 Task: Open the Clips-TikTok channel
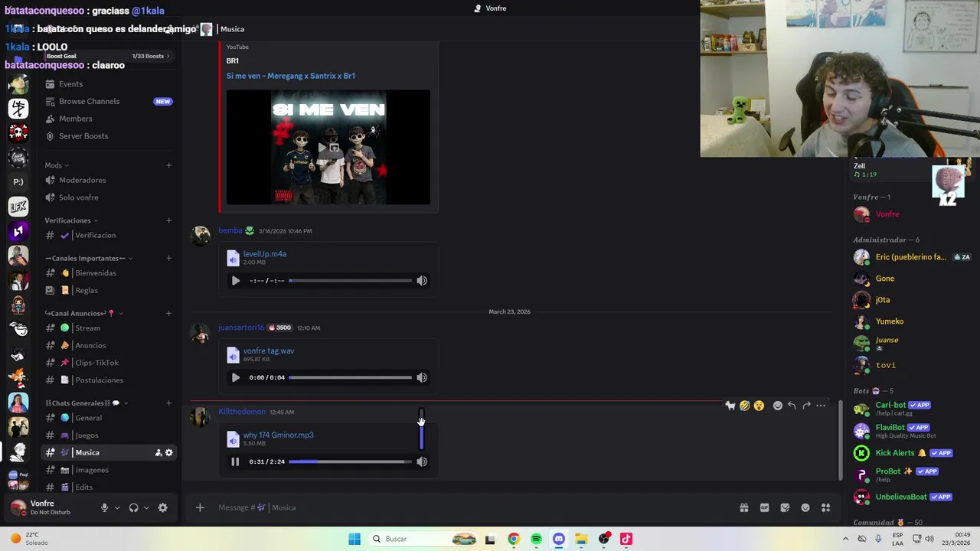pyautogui.click(x=109, y=363)
